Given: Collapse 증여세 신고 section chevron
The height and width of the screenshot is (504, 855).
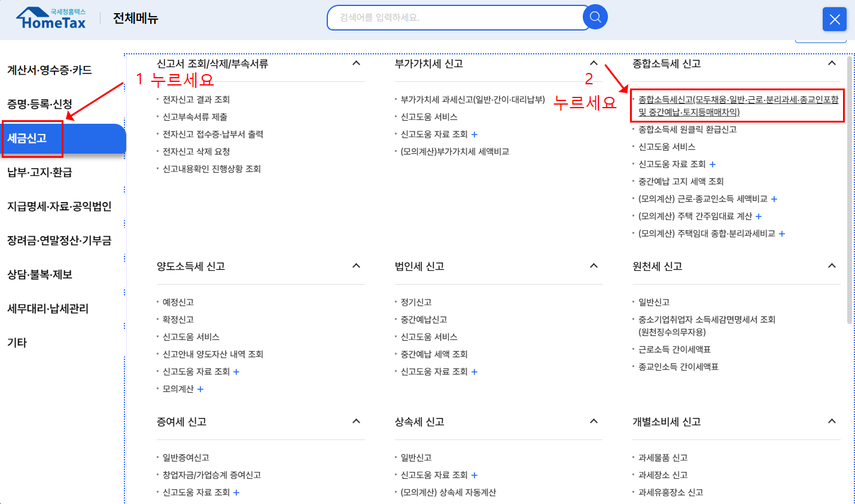Looking at the screenshot, I should [x=356, y=421].
